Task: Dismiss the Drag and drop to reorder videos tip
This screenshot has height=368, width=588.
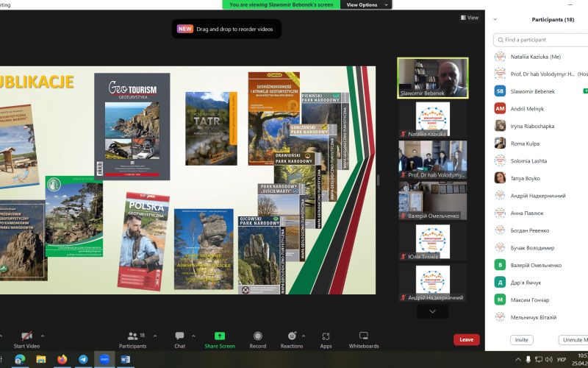Action: tap(226, 29)
